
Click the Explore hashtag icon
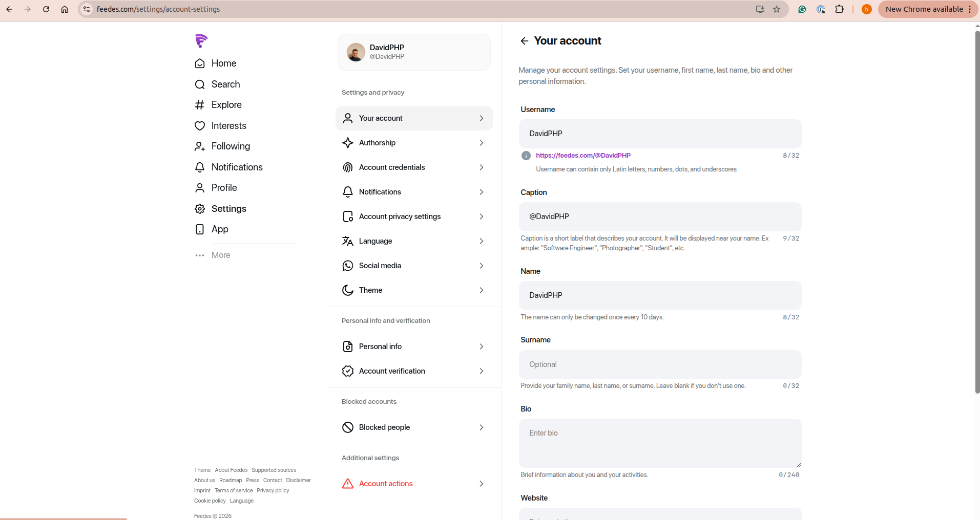pyautogui.click(x=200, y=105)
